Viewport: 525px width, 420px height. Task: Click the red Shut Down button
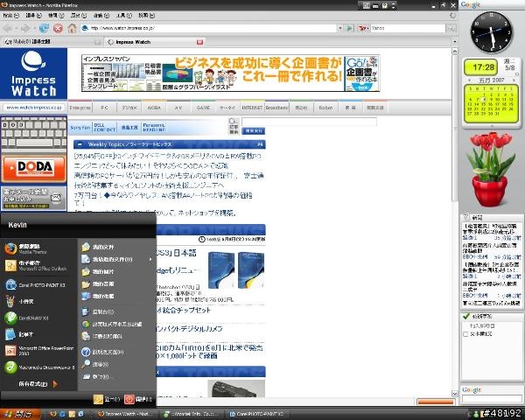click(x=138, y=399)
